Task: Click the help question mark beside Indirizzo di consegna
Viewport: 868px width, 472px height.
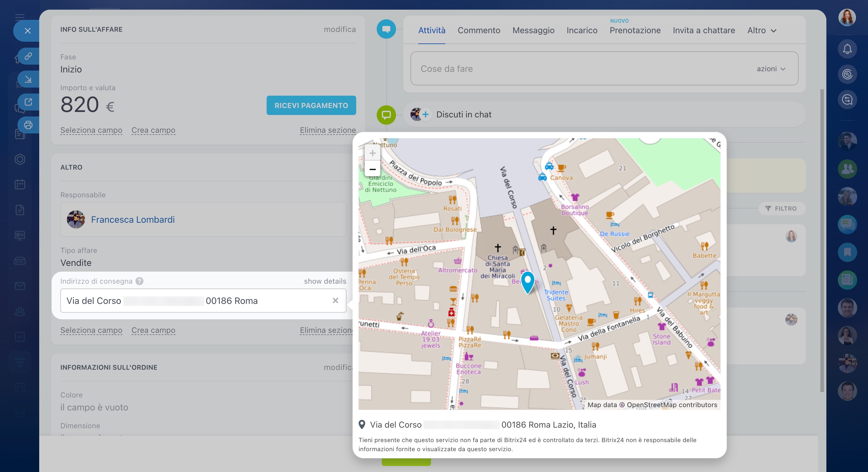Action: click(x=140, y=281)
